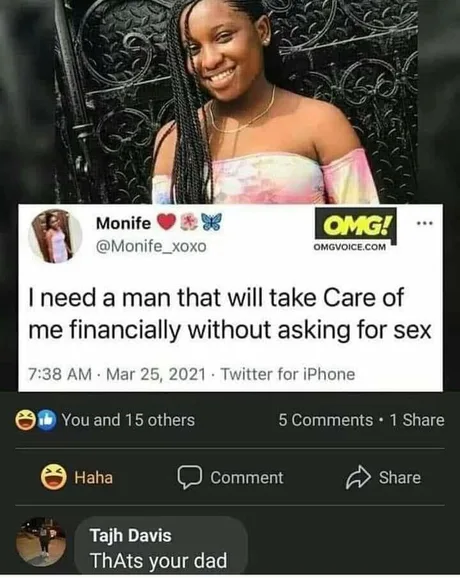Click the 1 Share count
Viewport: 460px width, 578px height.
[417, 420]
